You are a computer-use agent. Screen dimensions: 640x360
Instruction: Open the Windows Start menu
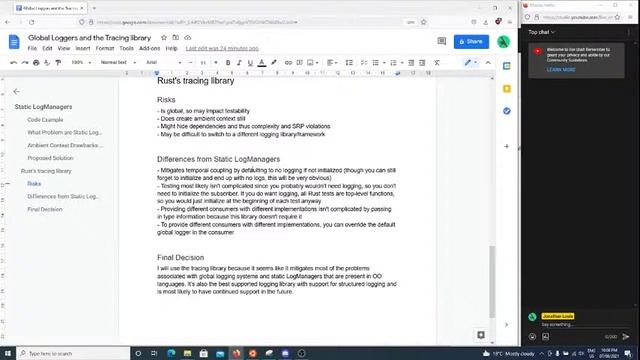8,353
